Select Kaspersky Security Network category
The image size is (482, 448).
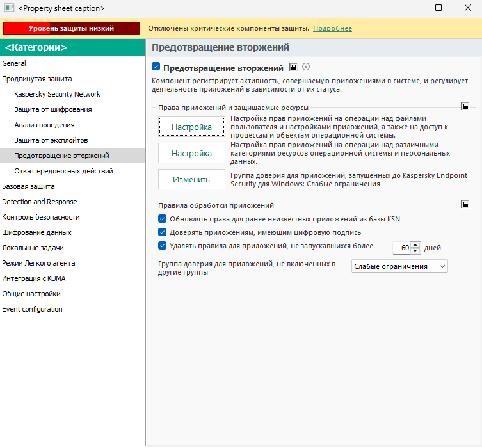tap(57, 94)
